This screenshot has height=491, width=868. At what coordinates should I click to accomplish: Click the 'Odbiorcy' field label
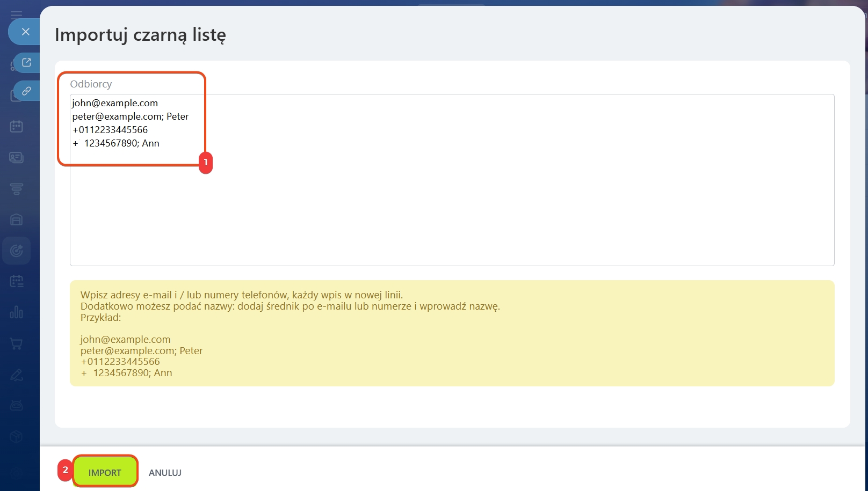tap(91, 84)
